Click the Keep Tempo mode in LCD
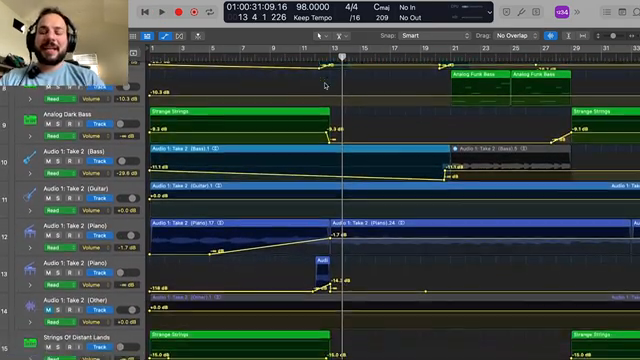This screenshot has width=640, height=360. 313,18
